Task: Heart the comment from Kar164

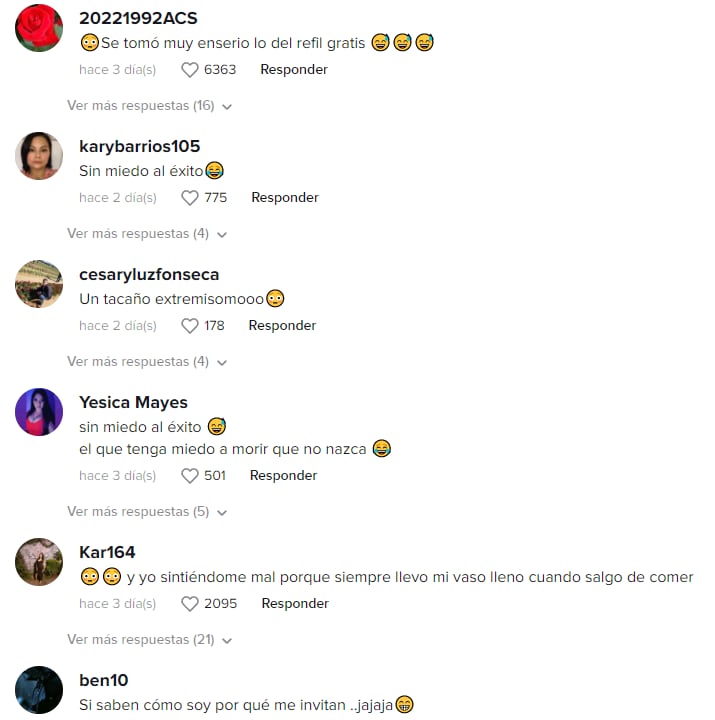Action: coord(190,604)
